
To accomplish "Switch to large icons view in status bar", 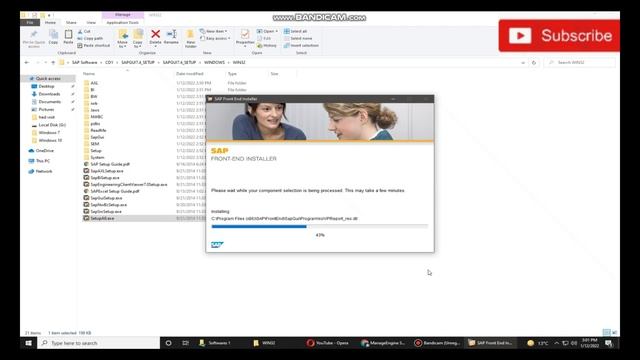I will coord(614,333).
